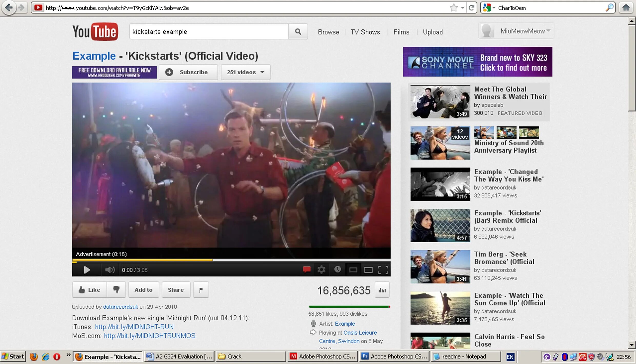This screenshot has height=364, width=636.
Task: Click the Watch Later clock icon
Action: click(x=337, y=269)
